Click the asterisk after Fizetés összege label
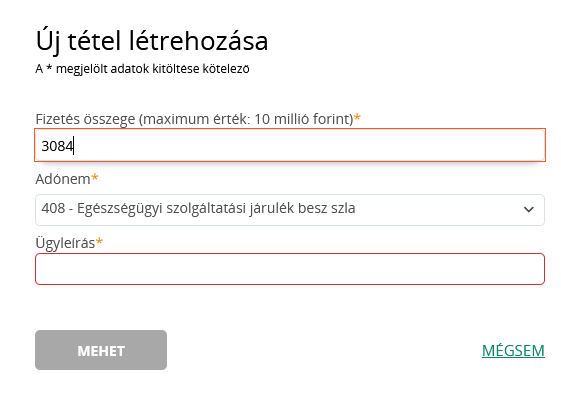Viewport: 561px width, 394px height. 357,117
